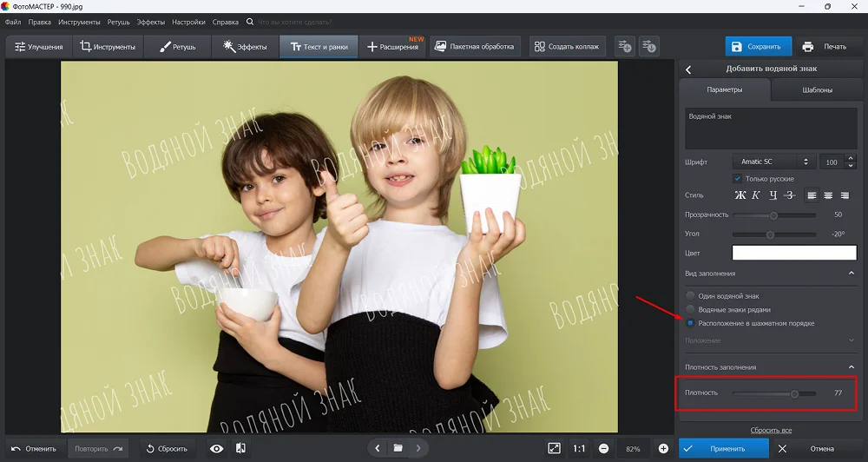Align text to the right
The image size is (868, 462).
pos(845,195)
